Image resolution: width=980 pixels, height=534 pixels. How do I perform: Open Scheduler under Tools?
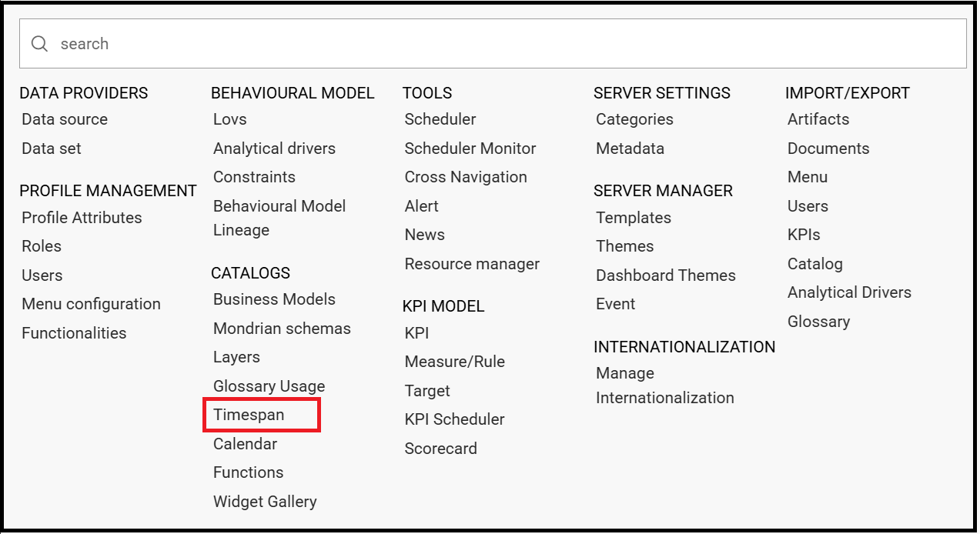click(x=440, y=119)
